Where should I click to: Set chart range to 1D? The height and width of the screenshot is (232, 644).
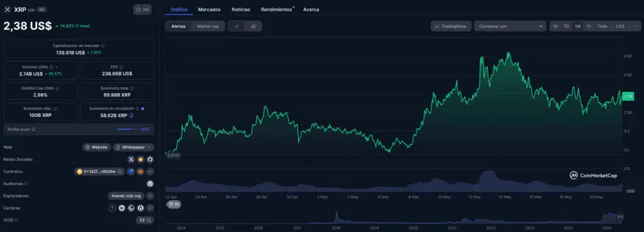coord(555,26)
